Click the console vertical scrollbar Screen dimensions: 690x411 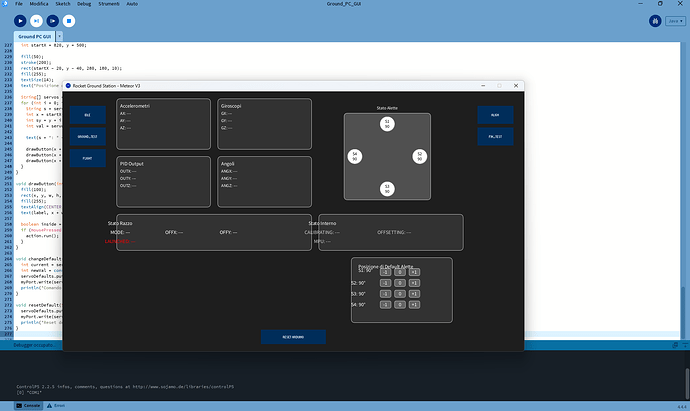tap(687, 383)
